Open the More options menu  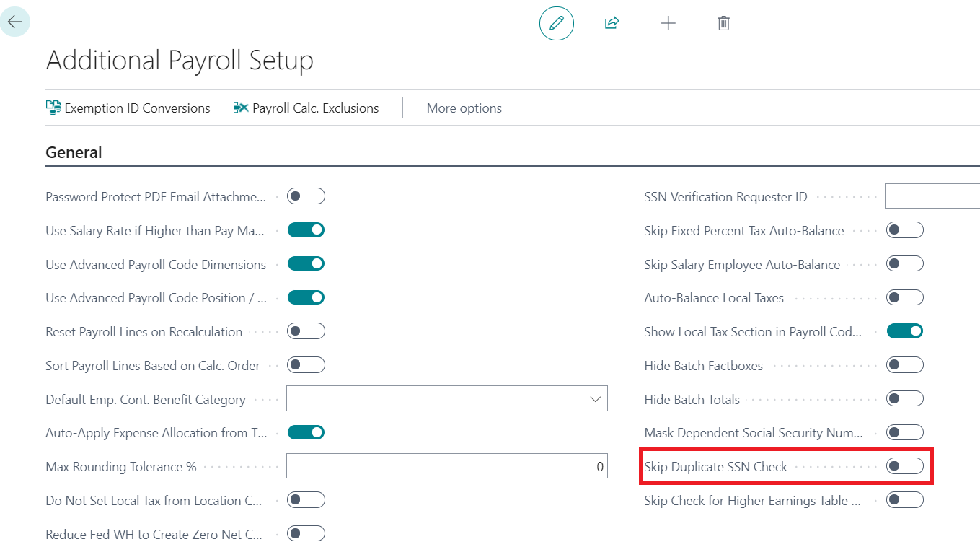pos(464,108)
